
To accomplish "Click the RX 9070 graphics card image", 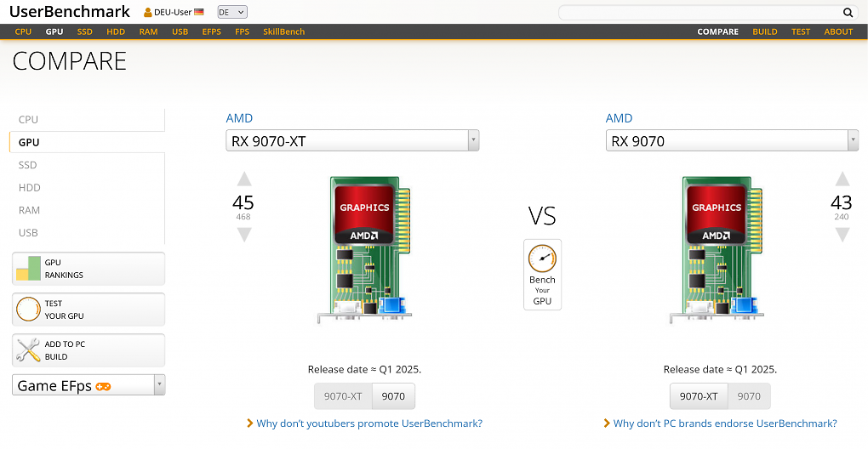I will pyautogui.click(x=717, y=250).
